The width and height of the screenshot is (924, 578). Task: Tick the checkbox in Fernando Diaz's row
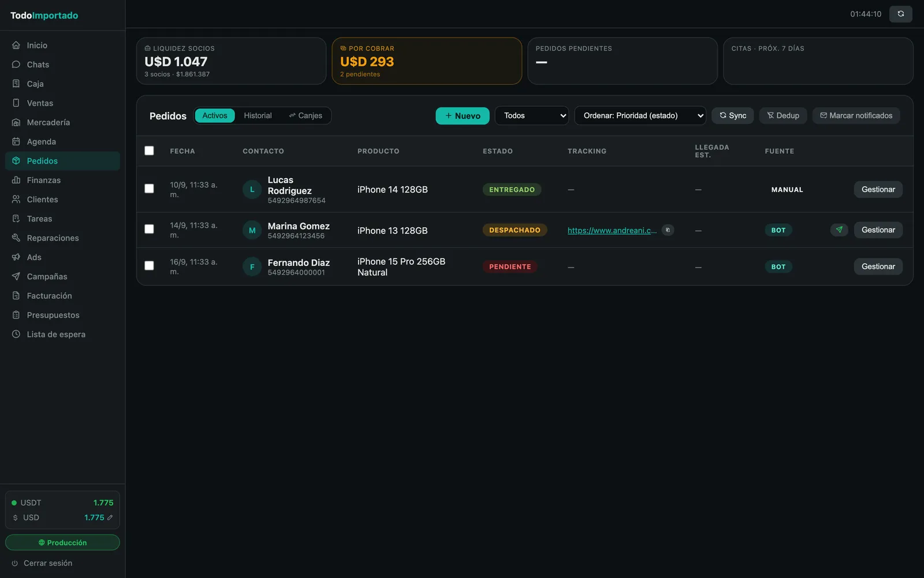tap(149, 266)
